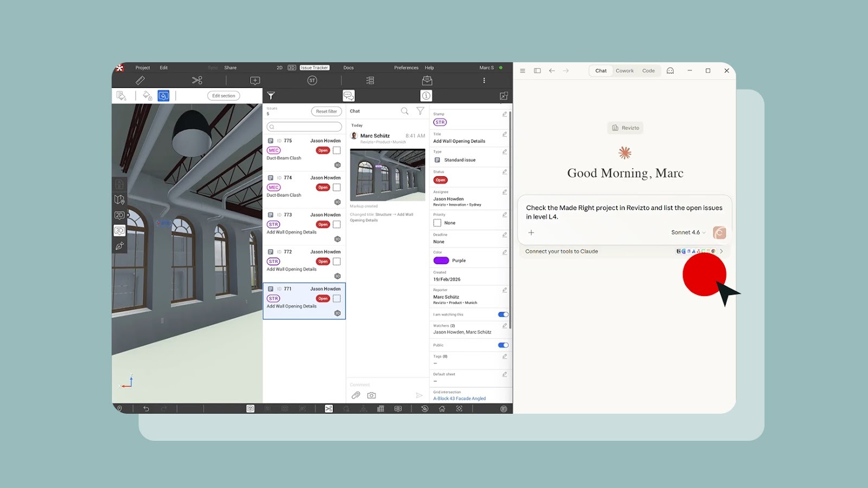Click the plus attachment button in Claude

coord(531,233)
